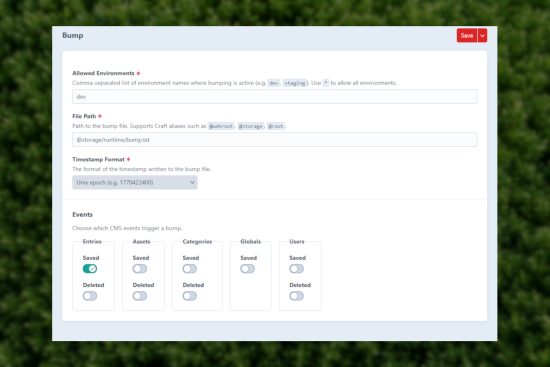
Task: Toggle Categories Deleted on
Action: (x=190, y=296)
